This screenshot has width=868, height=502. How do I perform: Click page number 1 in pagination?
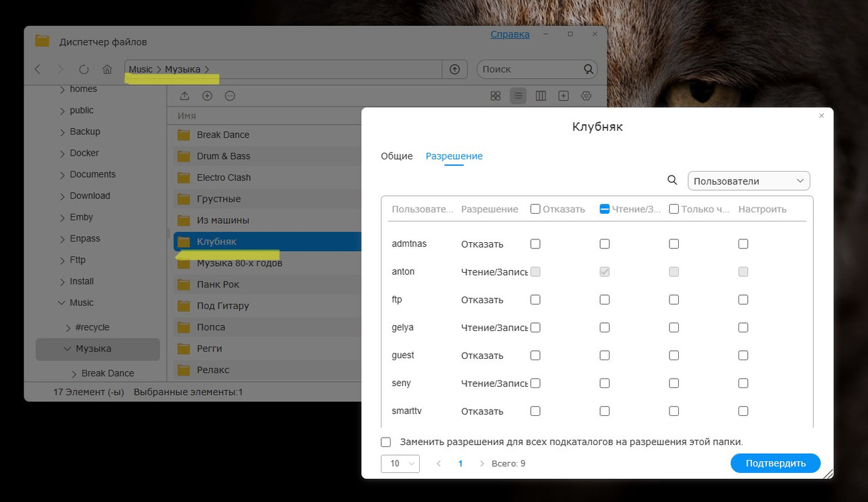460,464
